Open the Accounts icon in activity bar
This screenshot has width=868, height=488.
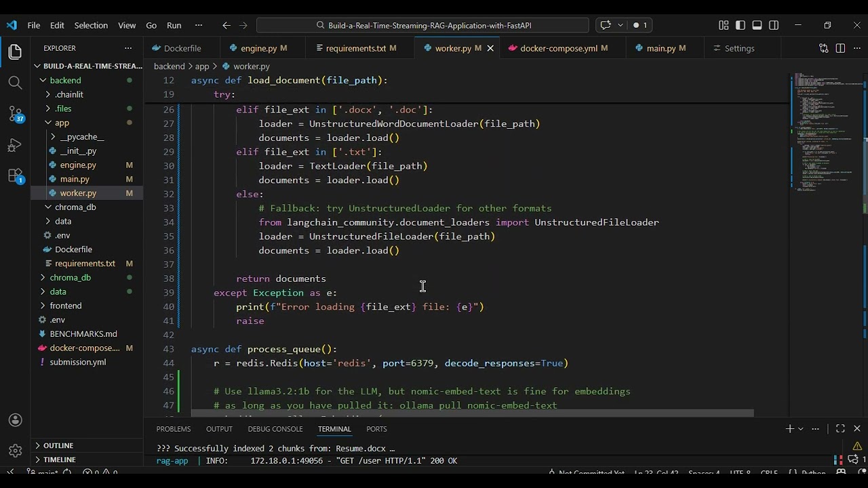(15, 420)
